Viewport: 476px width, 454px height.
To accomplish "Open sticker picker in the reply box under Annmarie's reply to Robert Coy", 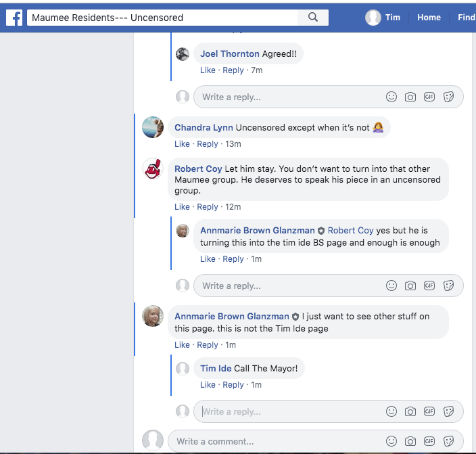I will (x=448, y=286).
